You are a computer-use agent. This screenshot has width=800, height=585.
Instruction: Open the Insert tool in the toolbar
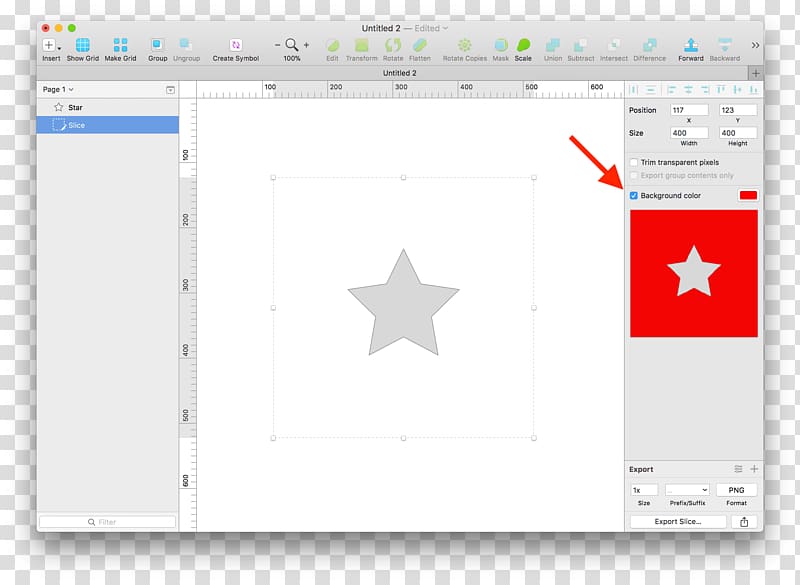tap(51, 45)
